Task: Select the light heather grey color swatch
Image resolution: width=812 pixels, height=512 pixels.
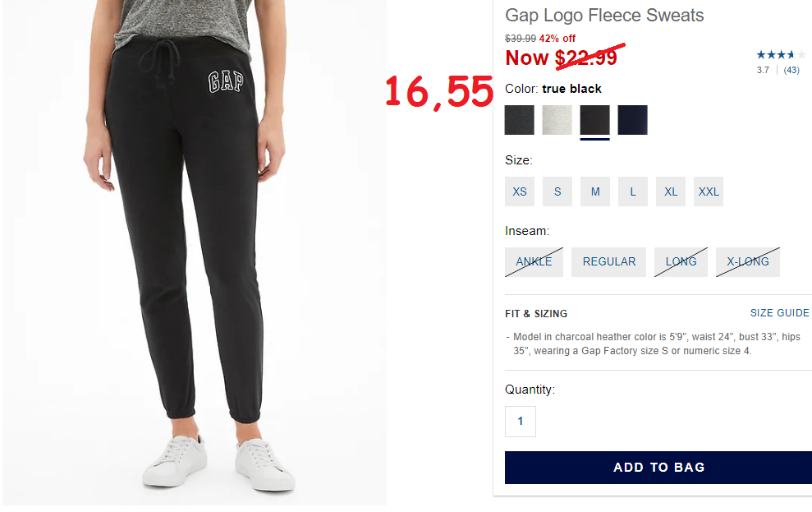Action: pos(557,120)
